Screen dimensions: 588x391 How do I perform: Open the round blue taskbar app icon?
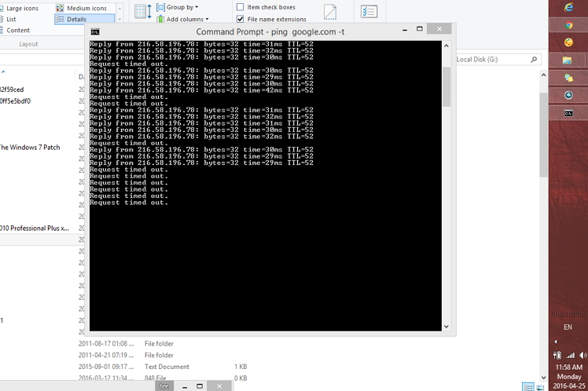tap(568, 95)
